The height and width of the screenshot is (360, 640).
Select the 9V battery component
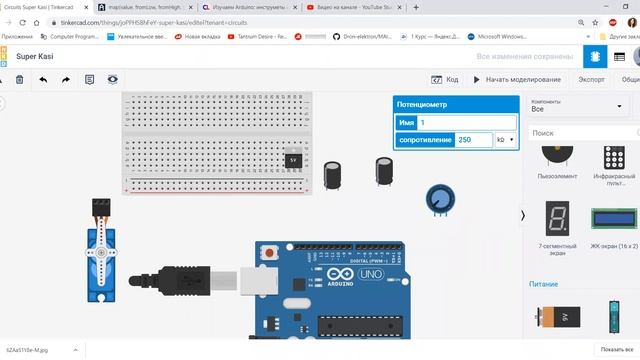pos(558,317)
